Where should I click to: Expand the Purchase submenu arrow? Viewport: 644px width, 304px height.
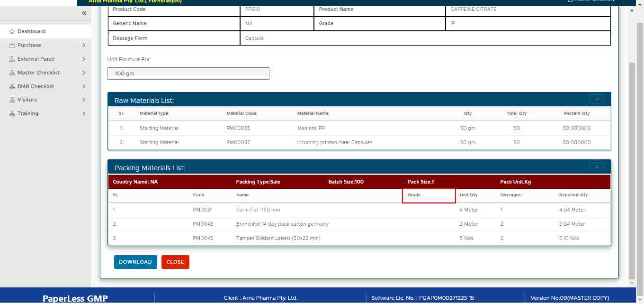point(84,46)
